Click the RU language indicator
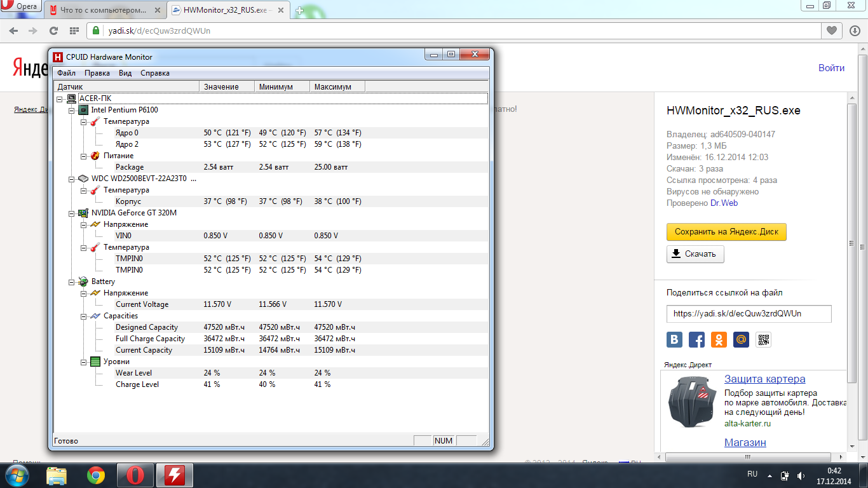868x488 pixels. pyautogui.click(x=752, y=474)
